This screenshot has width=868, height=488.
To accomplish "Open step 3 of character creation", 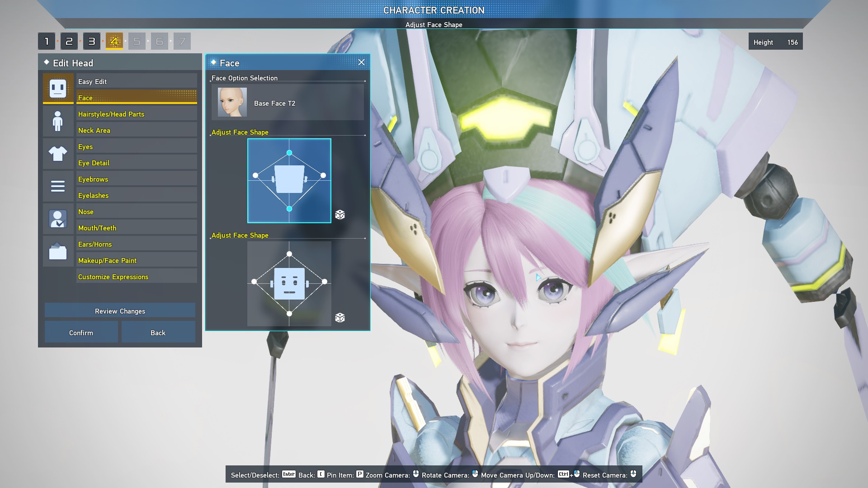I will click(x=92, y=41).
